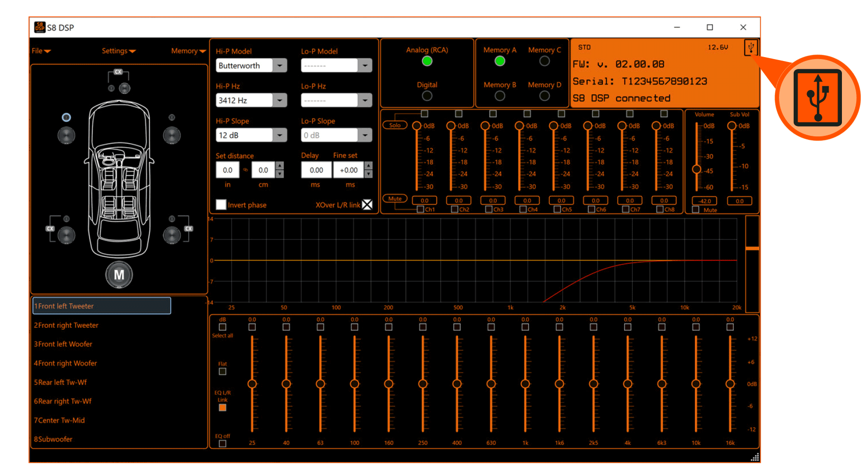
Task: Open the Memory menu
Action: click(x=187, y=51)
